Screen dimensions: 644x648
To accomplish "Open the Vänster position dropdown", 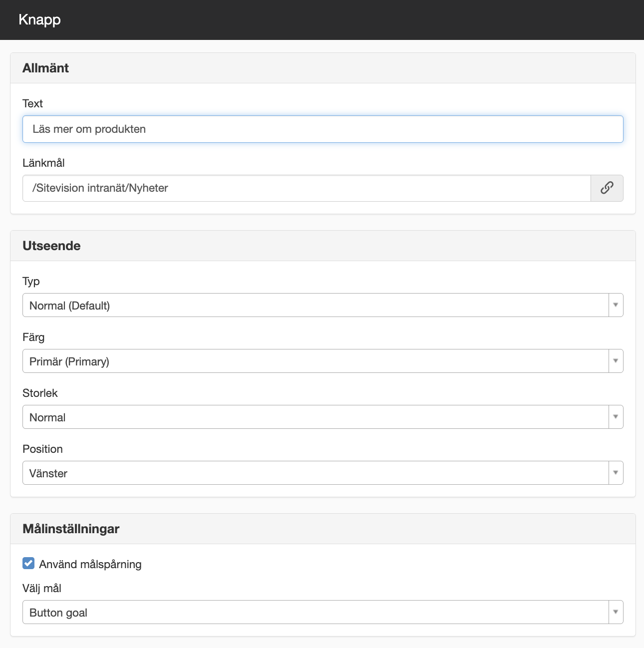I will (322, 473).
